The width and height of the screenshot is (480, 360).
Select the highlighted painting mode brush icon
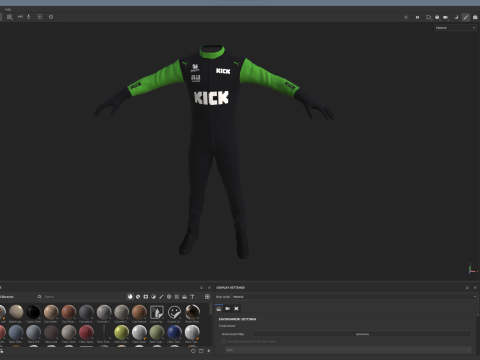[466, 17]
